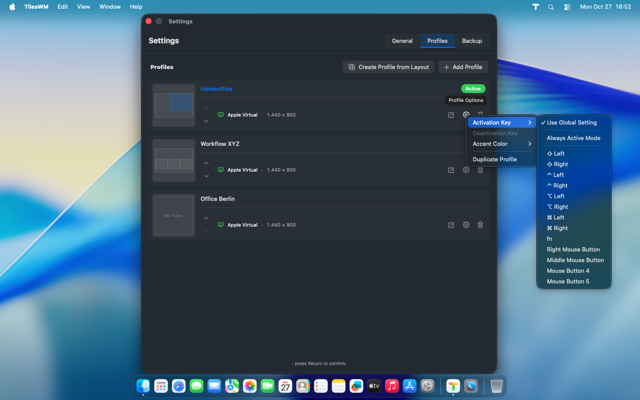Choose Shift Right as activation key
Viewport: 640px width, 400px height.
pos(573,164)
